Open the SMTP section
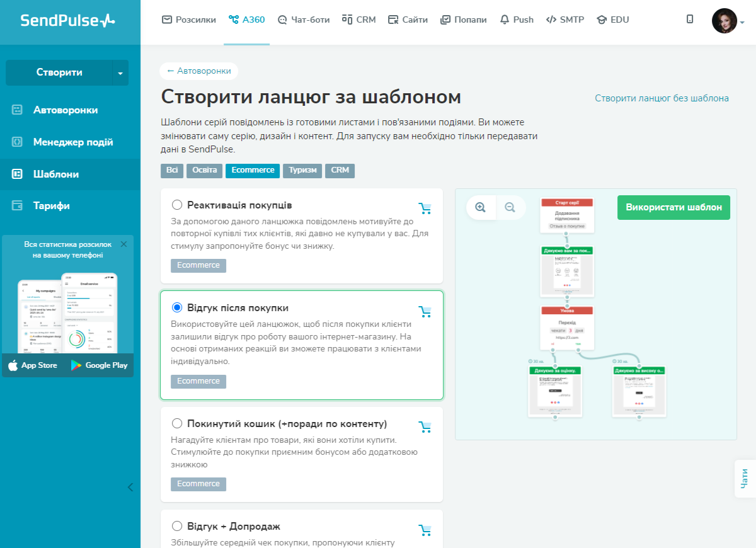756x548 pixels. tap(564, 20)
